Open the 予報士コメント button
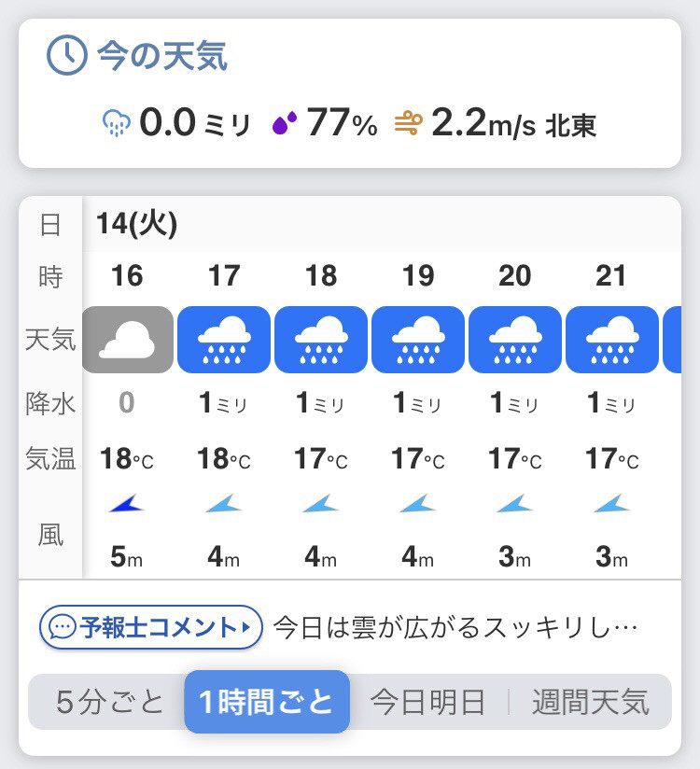This screenshot has width=700, height=769. point(151,627)
